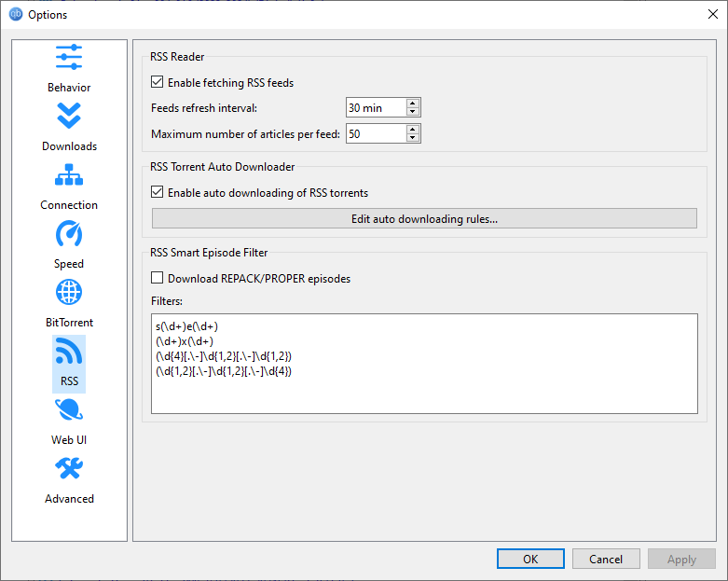Select the RSS feed icon
This screenshot has width=728, height=581.
coord(69,353)
